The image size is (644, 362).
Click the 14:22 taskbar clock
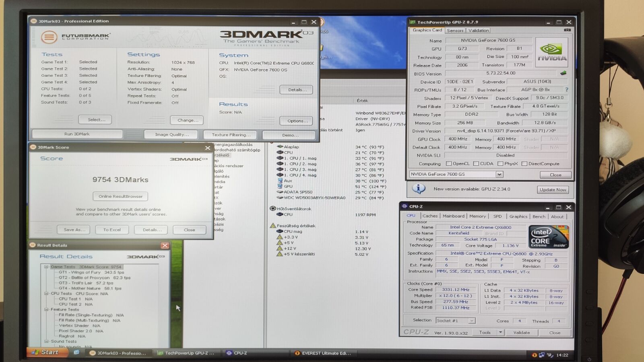click(x=562, y=355)
